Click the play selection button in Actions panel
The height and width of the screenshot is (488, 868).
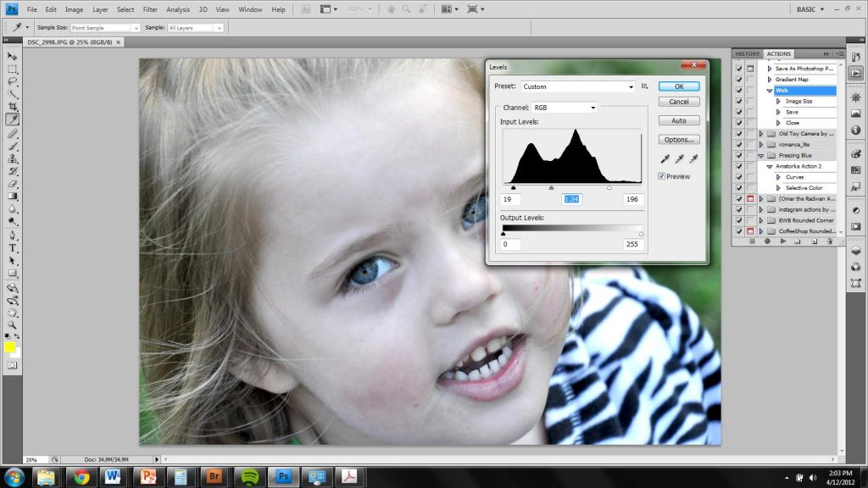pyautogui.click(x=782, y=241)
